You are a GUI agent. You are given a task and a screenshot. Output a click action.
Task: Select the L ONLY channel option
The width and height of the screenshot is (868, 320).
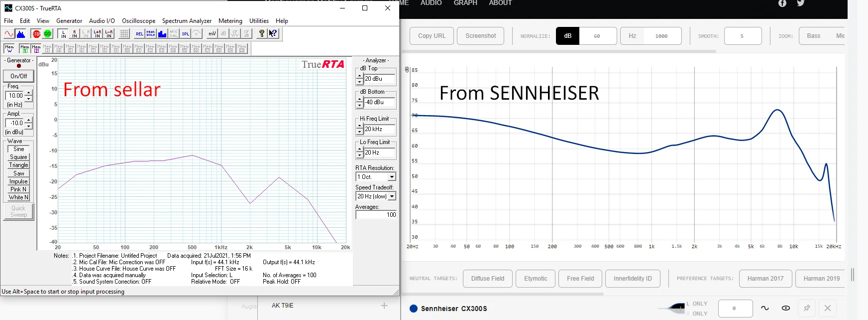697,304
